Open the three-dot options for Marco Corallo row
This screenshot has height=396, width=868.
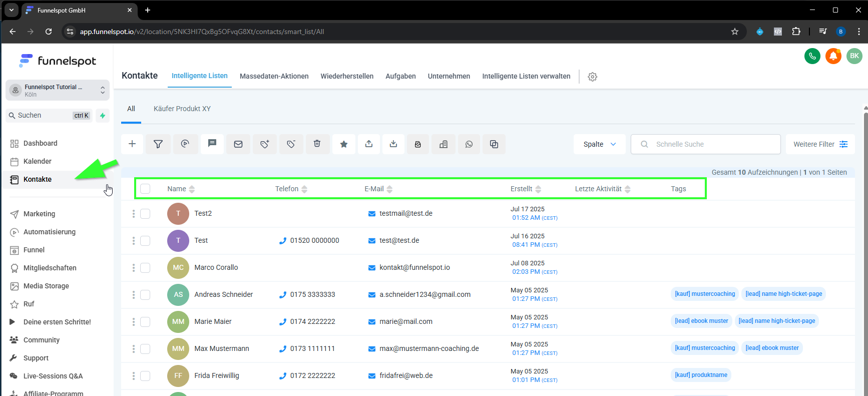pyautogui.click(x=134, y=268)
